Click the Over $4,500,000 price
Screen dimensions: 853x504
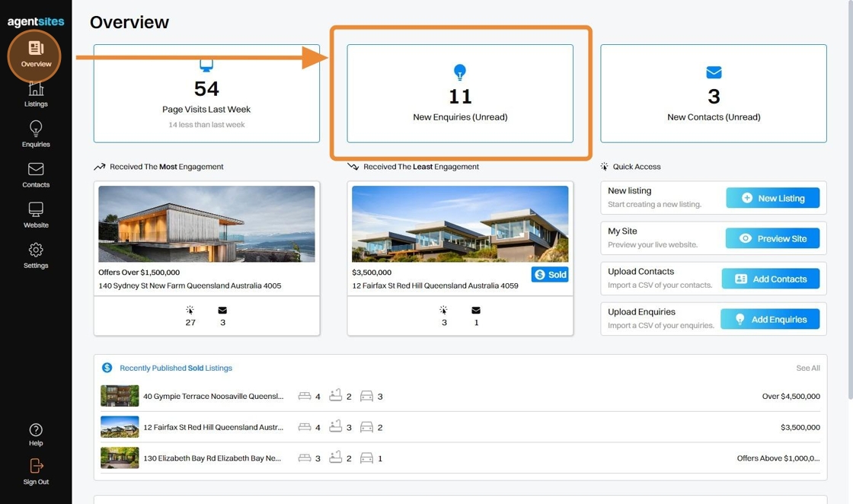tap(791, 397)
